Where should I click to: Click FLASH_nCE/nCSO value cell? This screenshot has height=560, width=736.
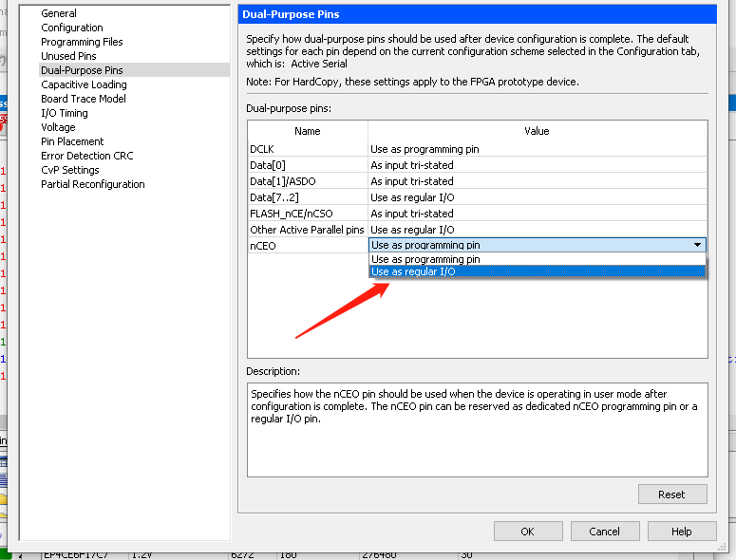(537, 214)
